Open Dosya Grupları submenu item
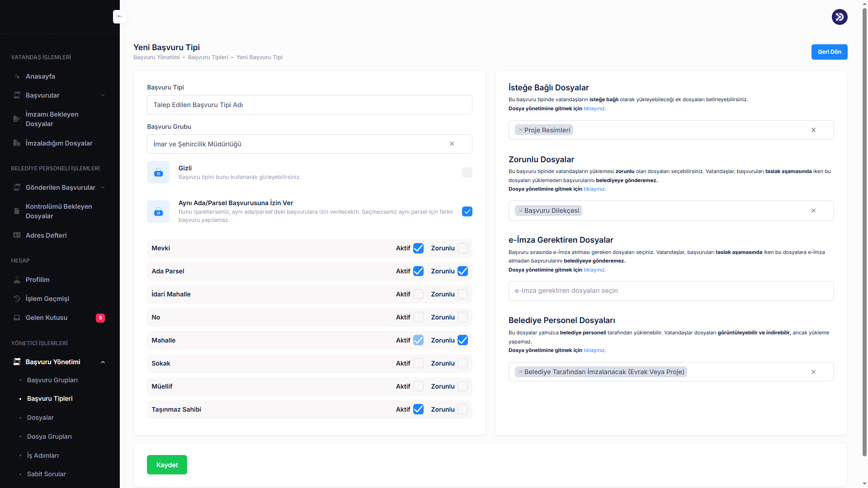Viewport: 868px width, 488px height. coord(49,436)
